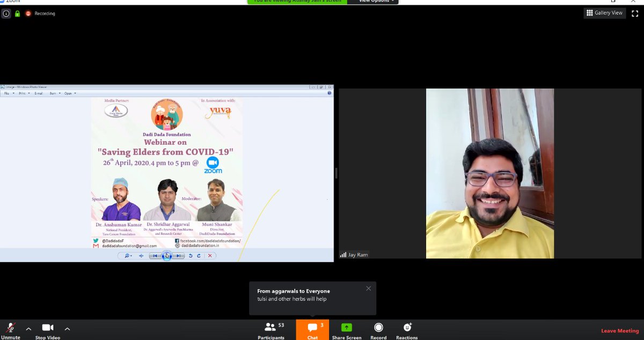Open the Open menu in Photo Viewer
Screen dimensions: 644x340
click(x=70, y=93)
